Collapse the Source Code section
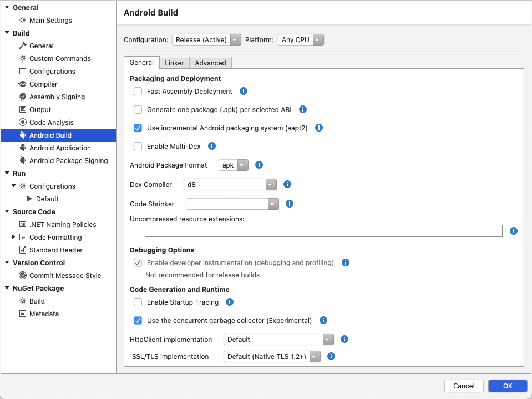Viewport: 532px width, 399px height. 7,211
